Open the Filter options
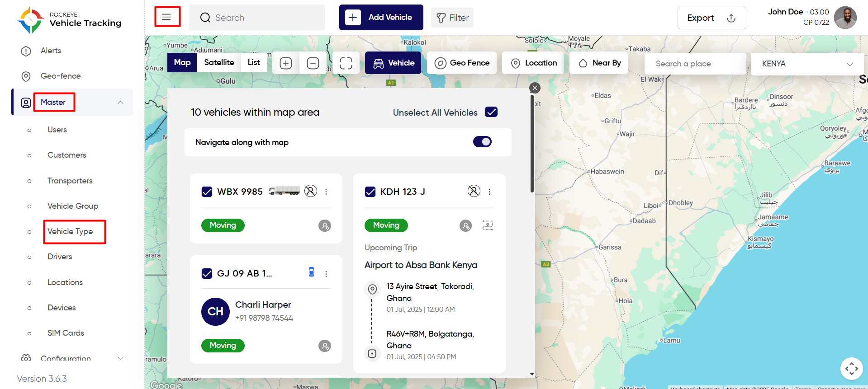The height and width of the screenshot is (389, 868). (452, 18)
